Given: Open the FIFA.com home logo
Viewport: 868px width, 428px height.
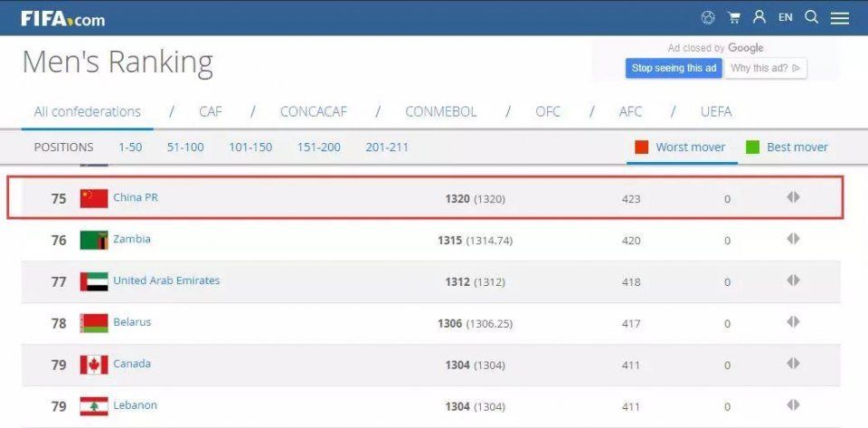Looking at the screenshot, I should click(x=63, y=19).
